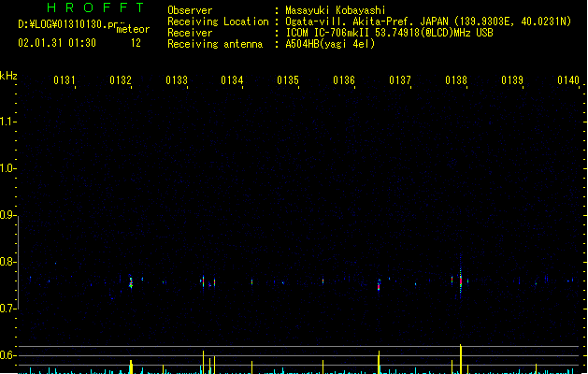The height and width of the screenshot is (374, 588).
Task: Click the HROFFT title text
Action: 96,7
